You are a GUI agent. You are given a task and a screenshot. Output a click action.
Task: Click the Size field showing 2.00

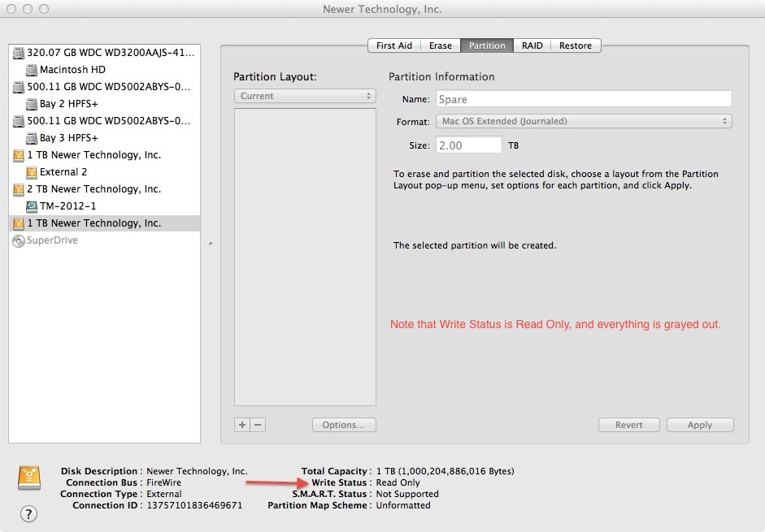[469, 145]
